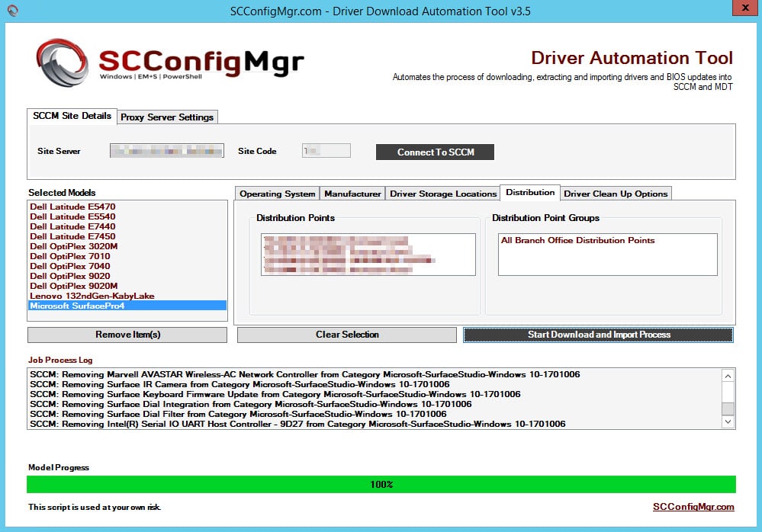Screen dimensions: 762x532
Task: Select Dell OptiPlex 3020M model
Action: 127,247
